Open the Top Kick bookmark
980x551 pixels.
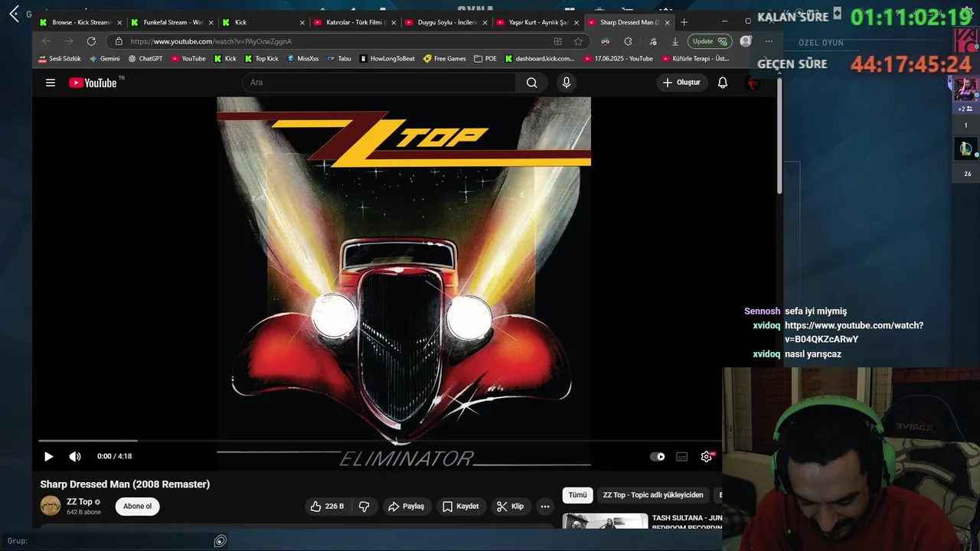click(x=262, y=58)
